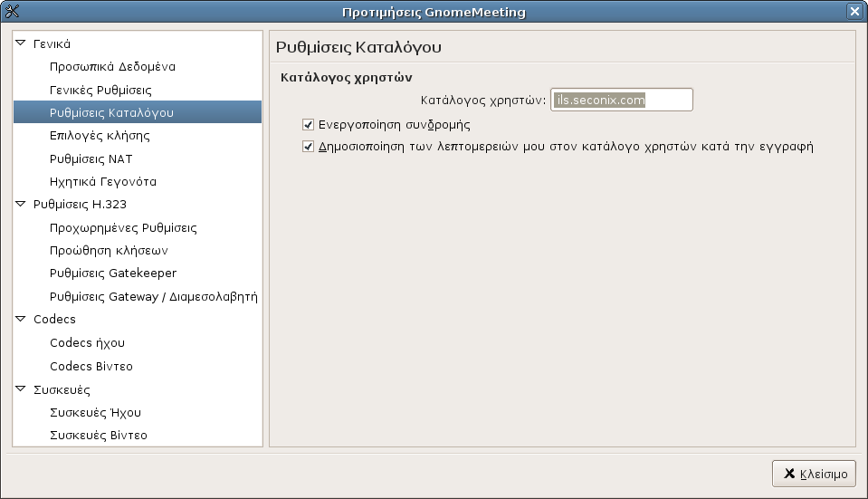The width and height of the screenshot is (868, 499).
Task: Click the ils.seconix.com directory input field
Action: click(x=622, y=100)
